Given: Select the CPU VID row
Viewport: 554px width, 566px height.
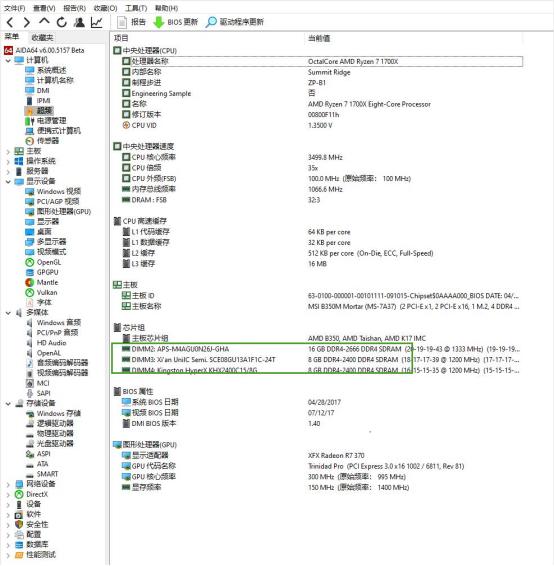Looking at the screenshot, I should (x=322, y=126).
